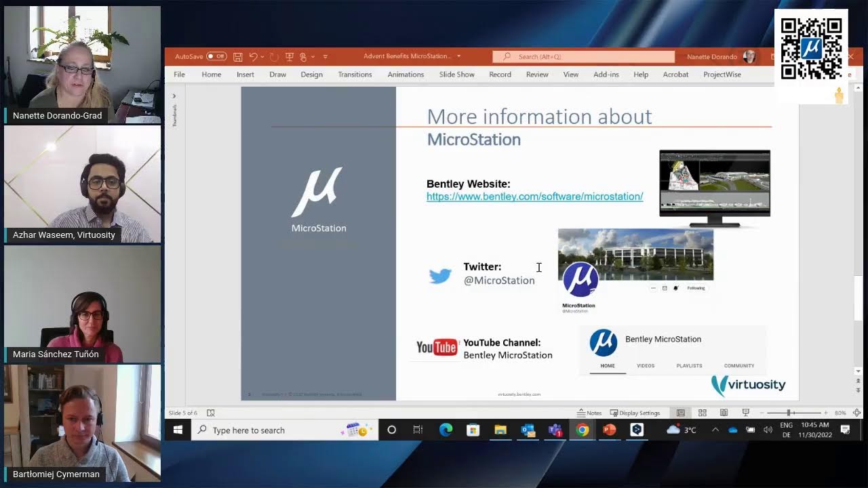Open the File menu

[x=179, y=75]
